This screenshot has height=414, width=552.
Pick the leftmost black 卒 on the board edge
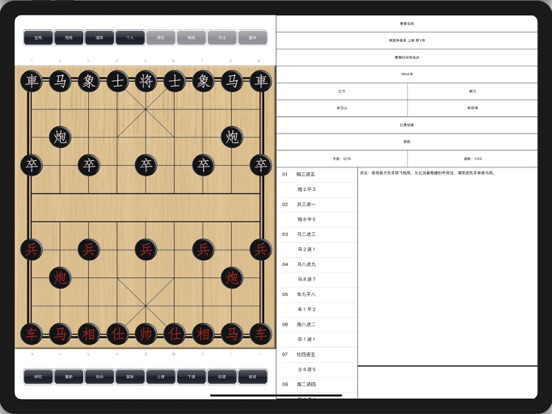tap(32, 165)
